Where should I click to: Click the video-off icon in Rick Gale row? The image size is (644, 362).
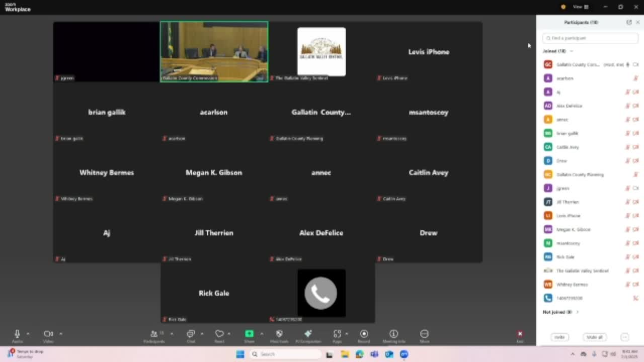(x=635, y=257)
